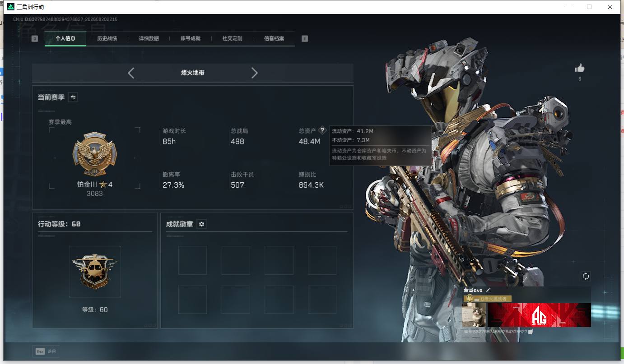Minimize the 三角洲行动 window

coord(568,7)
